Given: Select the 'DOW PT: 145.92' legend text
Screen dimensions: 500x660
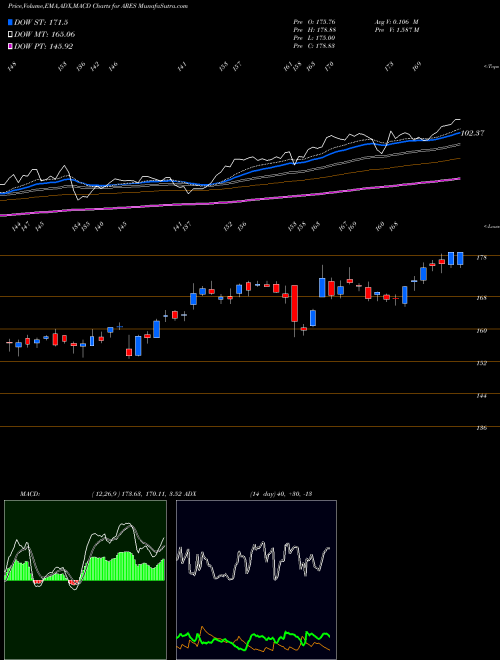Looking at the screenshot, I should point(44,46).
